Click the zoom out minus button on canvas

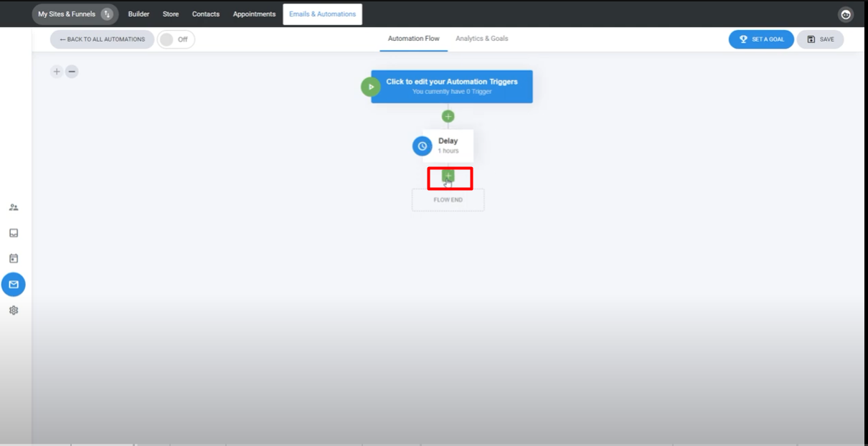72,72
